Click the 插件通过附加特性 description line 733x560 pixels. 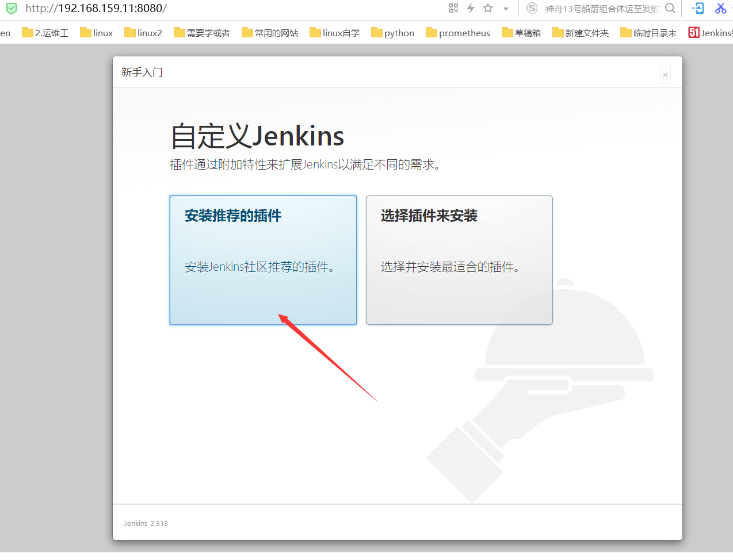[x=306, y=164]
